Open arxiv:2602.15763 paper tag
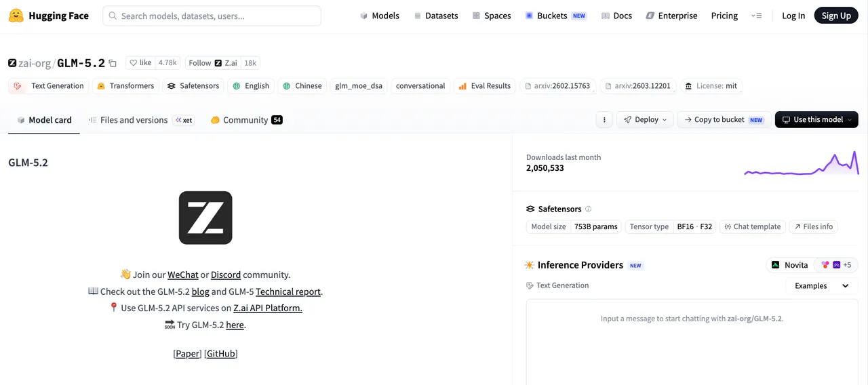The image size is (868, 385). pyautogui.click(x=557, y=86)
